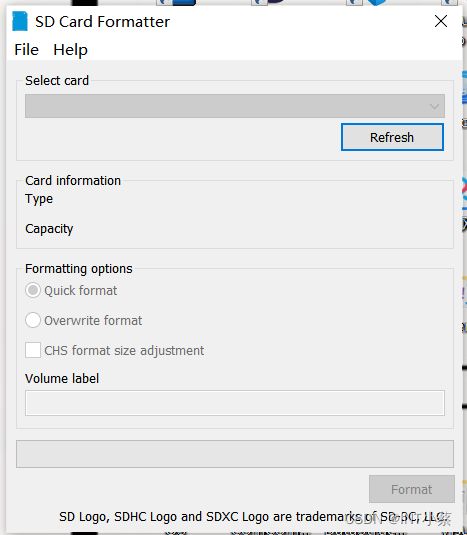
Task: Enable CHS format size adjustment checkbox
Action: (x=33, y=350)
